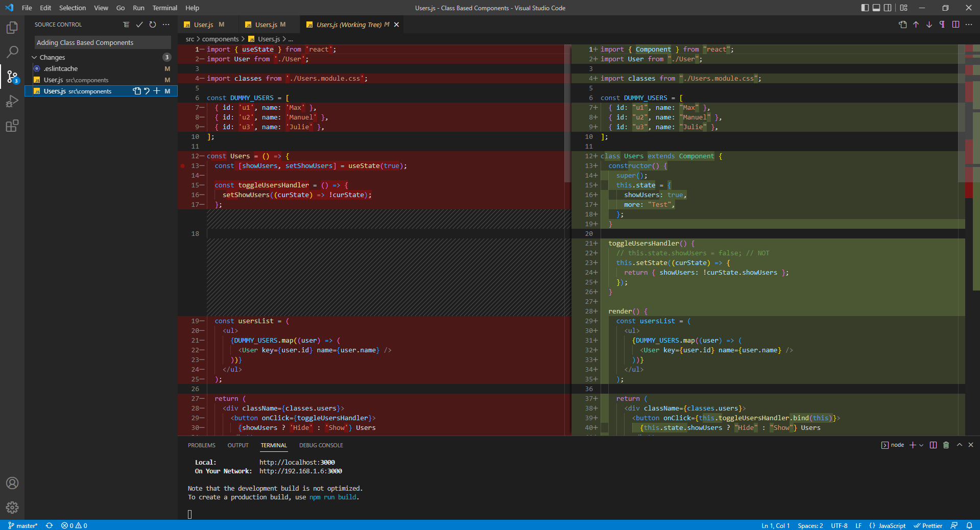
Task: Split the terminal pane
Action: click(934, 445)
